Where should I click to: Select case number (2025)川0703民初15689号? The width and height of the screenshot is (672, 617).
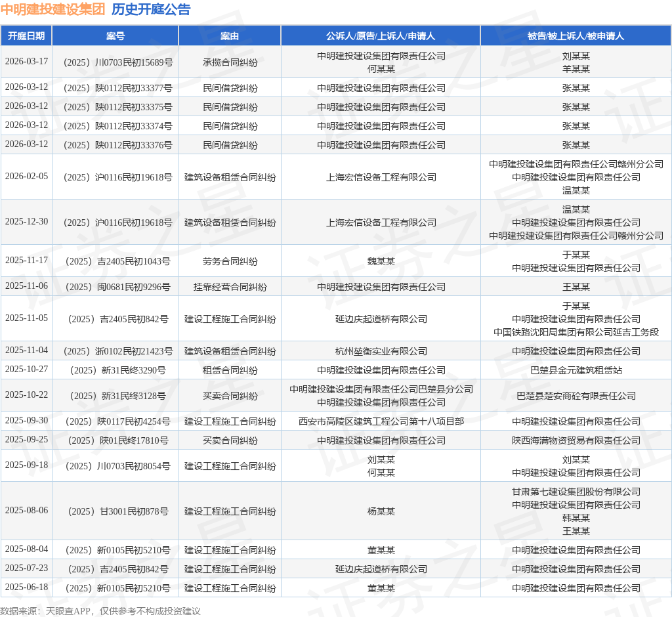[118, 62]
